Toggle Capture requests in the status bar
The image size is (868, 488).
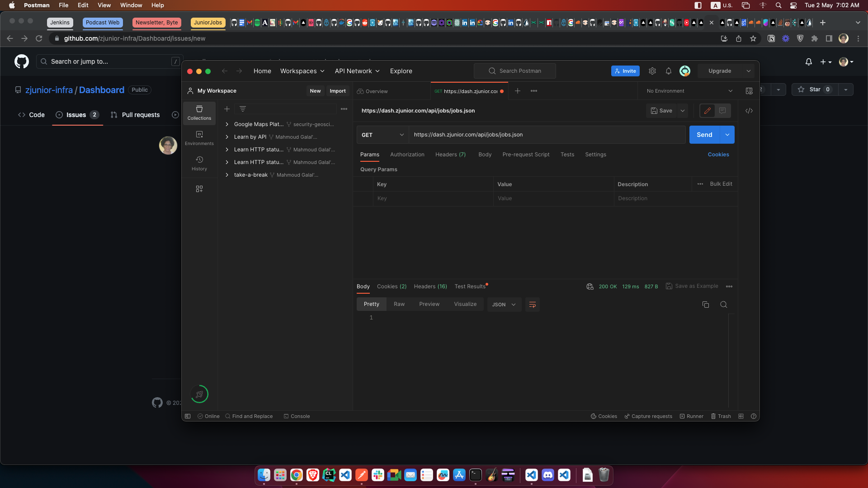click(648, 416)
